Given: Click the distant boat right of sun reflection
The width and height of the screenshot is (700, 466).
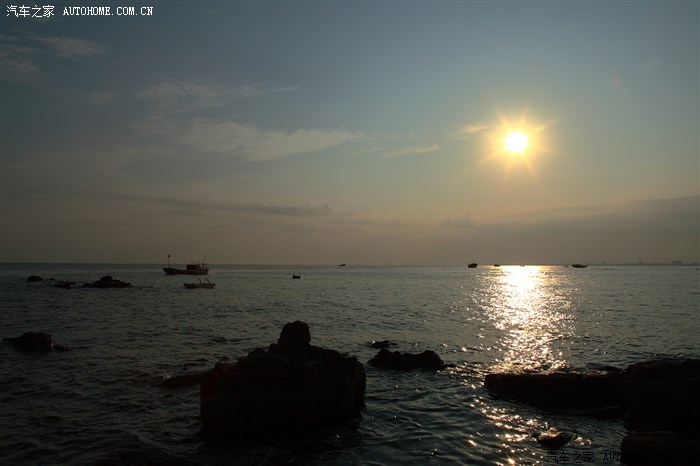Looking at the screenshot, I should [x=579, y=265].
